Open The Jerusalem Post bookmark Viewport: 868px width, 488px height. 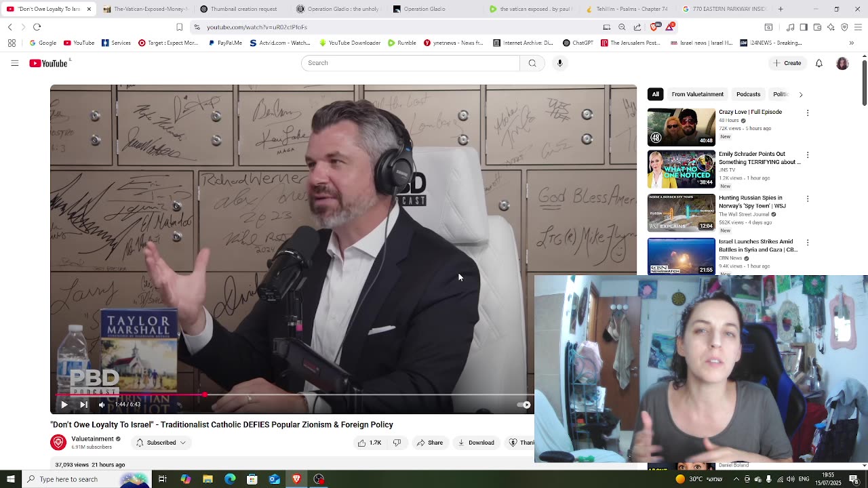tap(630, 43)
